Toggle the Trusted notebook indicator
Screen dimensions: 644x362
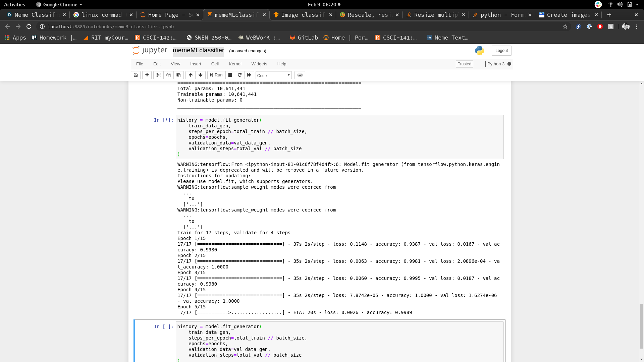point(465,64)
